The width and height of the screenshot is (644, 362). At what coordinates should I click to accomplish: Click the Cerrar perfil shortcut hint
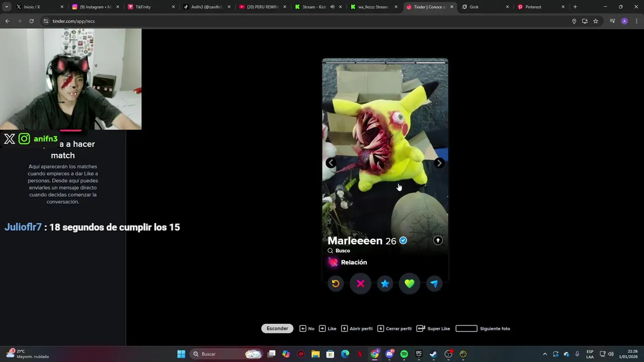pos(394,329)
